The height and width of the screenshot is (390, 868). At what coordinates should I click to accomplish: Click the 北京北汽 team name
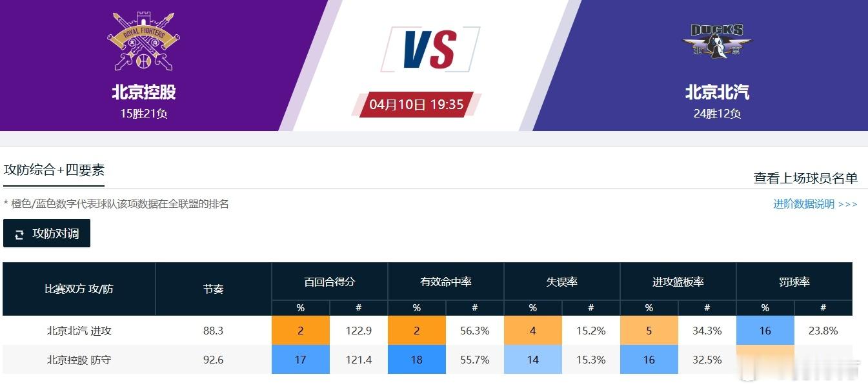coord(717,92)
